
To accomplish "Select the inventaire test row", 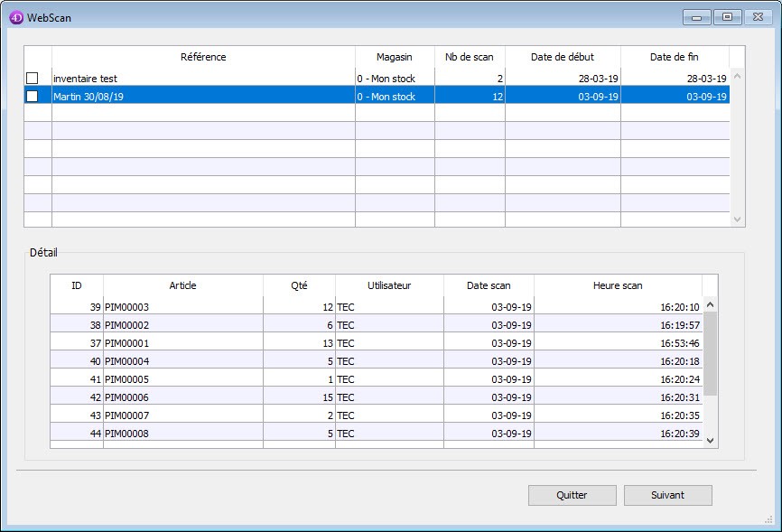I will [x=203, y=79].
